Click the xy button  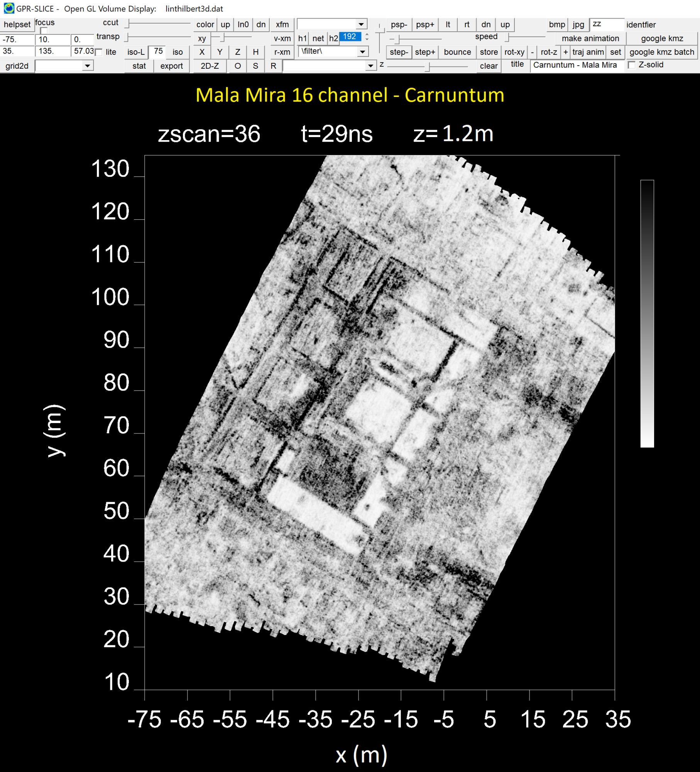(x=202, y=39)
